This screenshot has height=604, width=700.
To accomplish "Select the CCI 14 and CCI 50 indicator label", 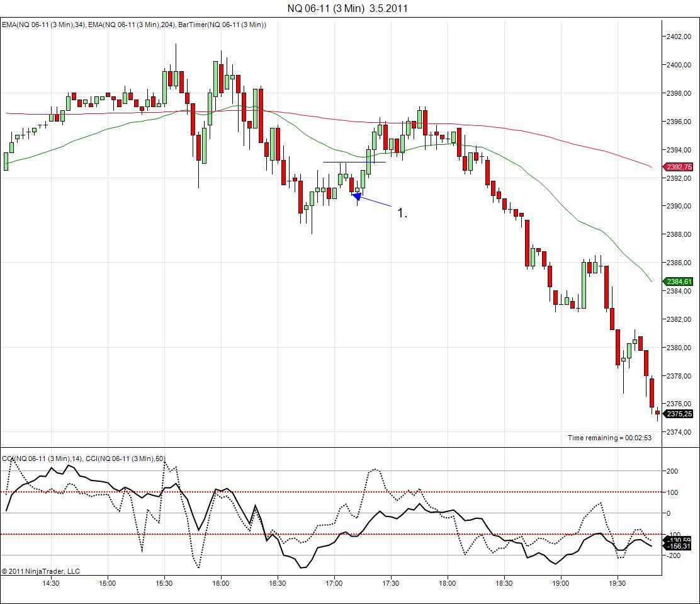I will (x=84, y=459).
